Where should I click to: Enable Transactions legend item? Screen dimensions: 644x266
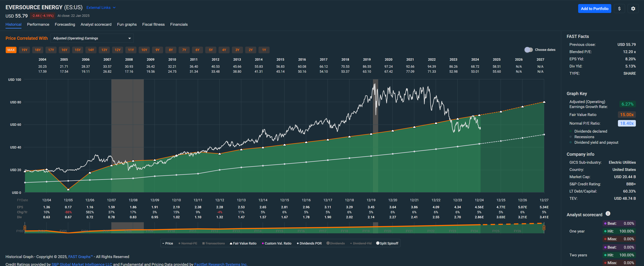click(x=214, y=243)
